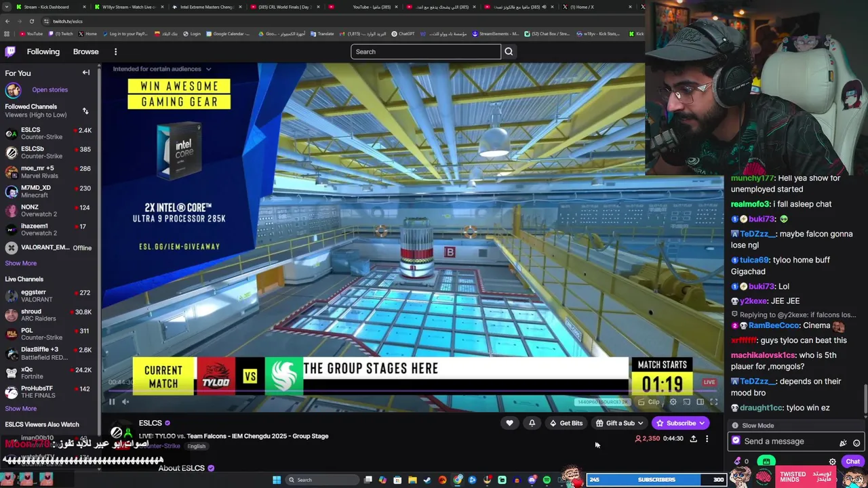Click Get Bits button
Viewport: 868px width, 488px height.
(566, 423)
